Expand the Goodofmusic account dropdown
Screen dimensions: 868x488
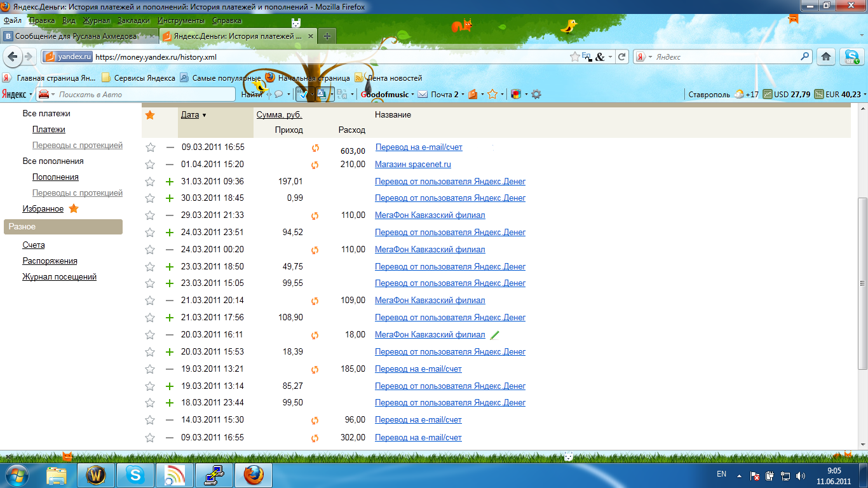413,94
